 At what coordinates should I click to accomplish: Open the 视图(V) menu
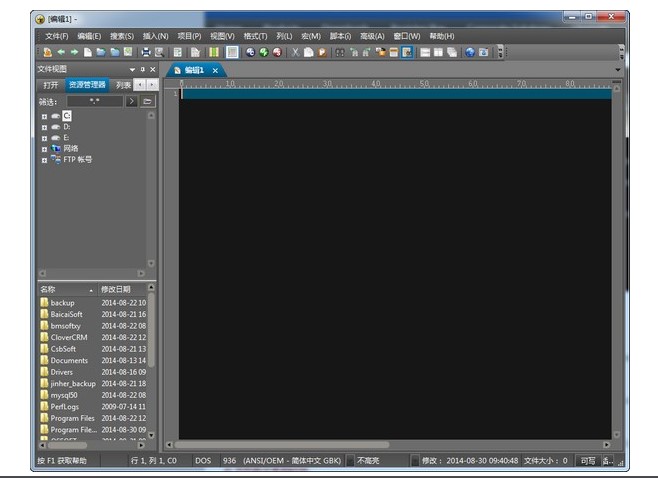coord(222,36)
